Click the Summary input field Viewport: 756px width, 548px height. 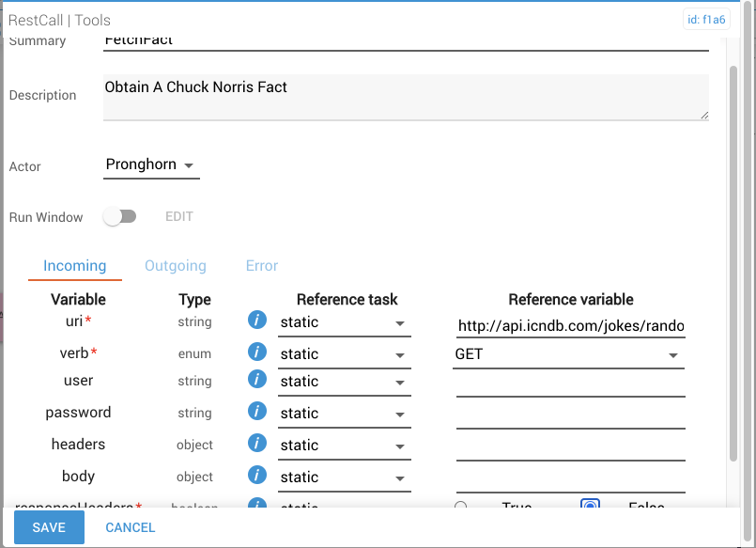pos(406,43)
